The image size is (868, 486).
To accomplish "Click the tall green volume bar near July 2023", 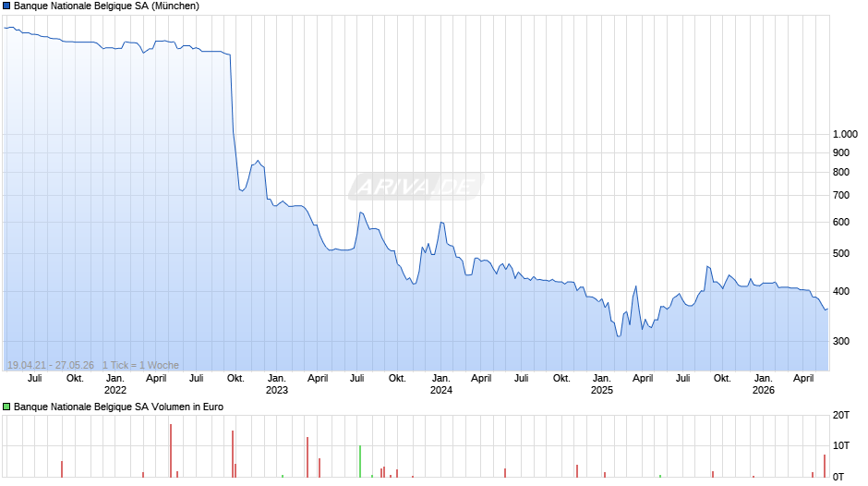I will 360,461.
